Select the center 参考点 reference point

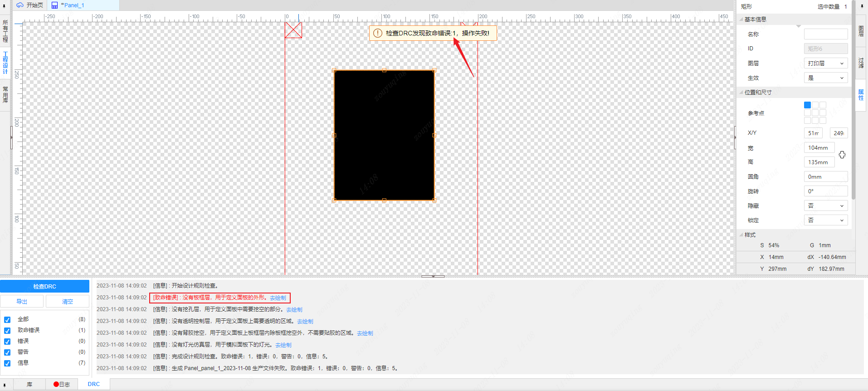[815, 112]
